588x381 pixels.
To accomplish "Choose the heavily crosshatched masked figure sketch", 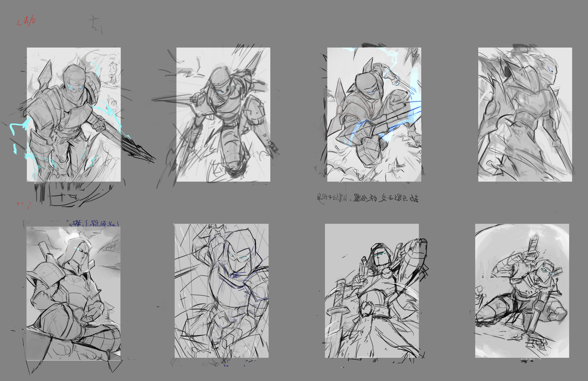I will (x=221, y=290).
